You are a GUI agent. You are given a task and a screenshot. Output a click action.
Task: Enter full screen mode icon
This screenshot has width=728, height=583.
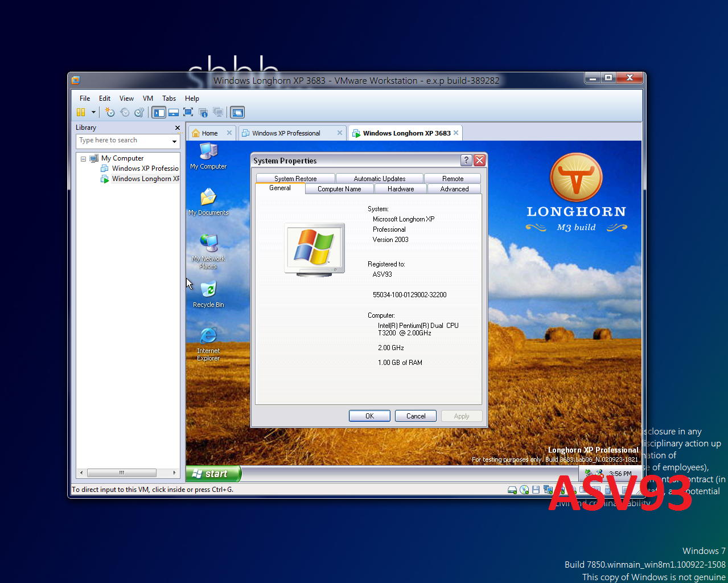point(188,112)
